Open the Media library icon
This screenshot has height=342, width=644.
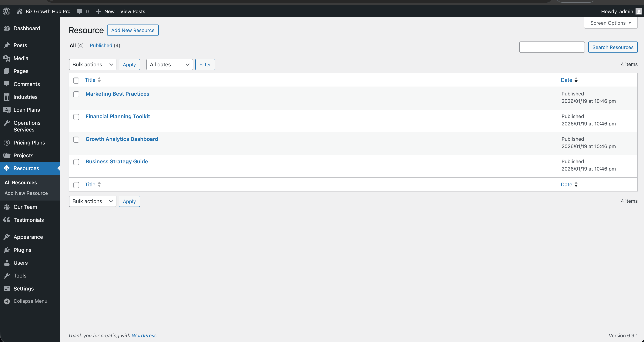7,58
